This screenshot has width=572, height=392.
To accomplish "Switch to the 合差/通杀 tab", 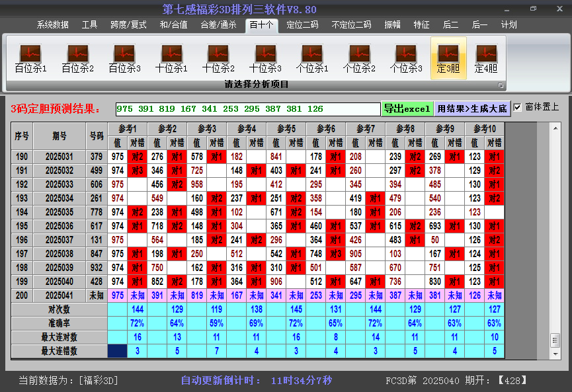I will click(x=218, y=25).
